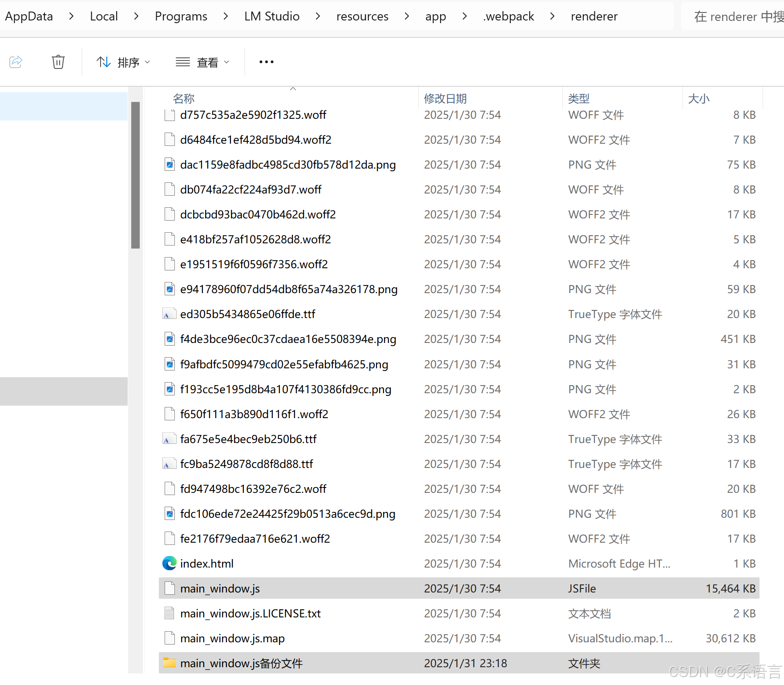Viewport: 784px width, 685px height.
Task: Select font icon of fc9ba5249878cd8f8d88.ttf
Action: click(169, 464)
